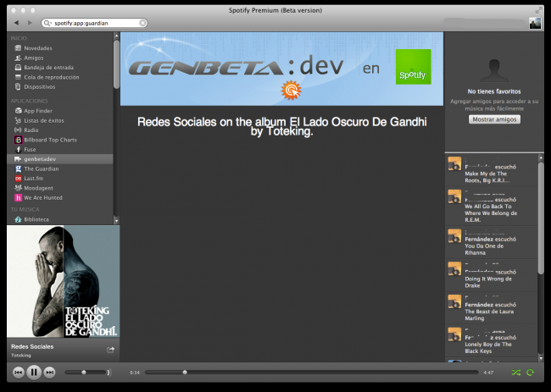Click the Novedades sidebar icon

pyautogui.click(x=18, y=48)
